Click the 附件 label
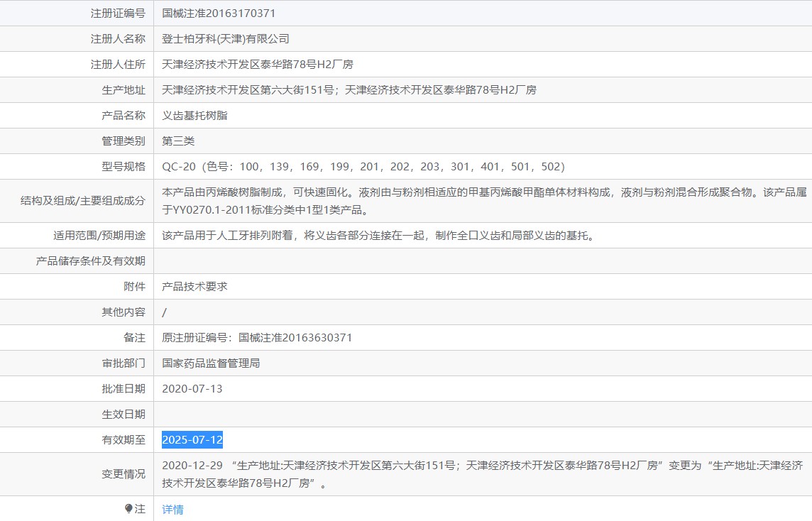 point(135,286)
